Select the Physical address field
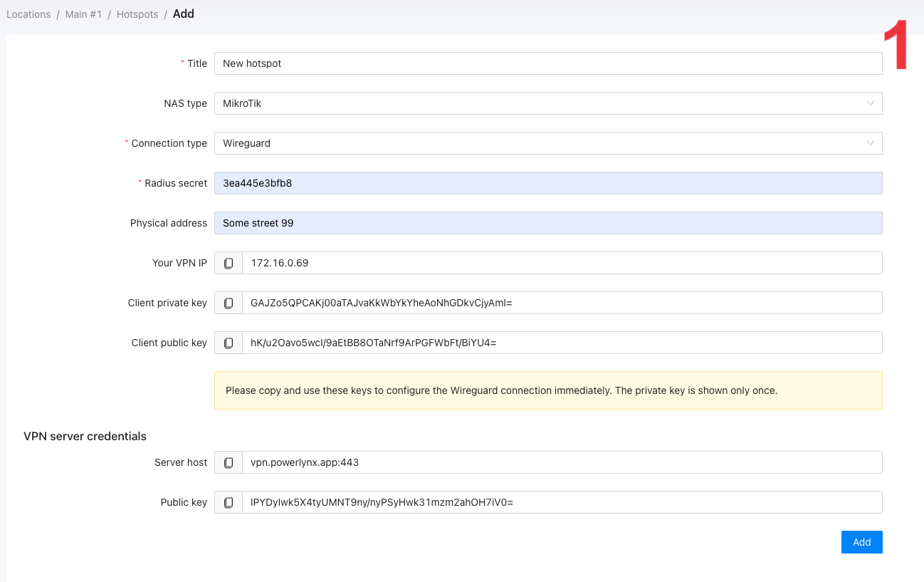 tap(548, 223)
